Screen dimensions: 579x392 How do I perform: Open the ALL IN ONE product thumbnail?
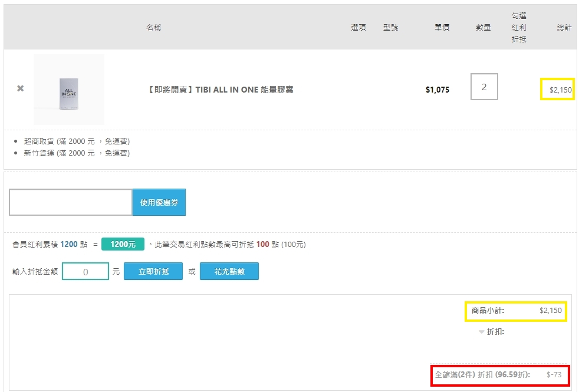coord(69,90)
